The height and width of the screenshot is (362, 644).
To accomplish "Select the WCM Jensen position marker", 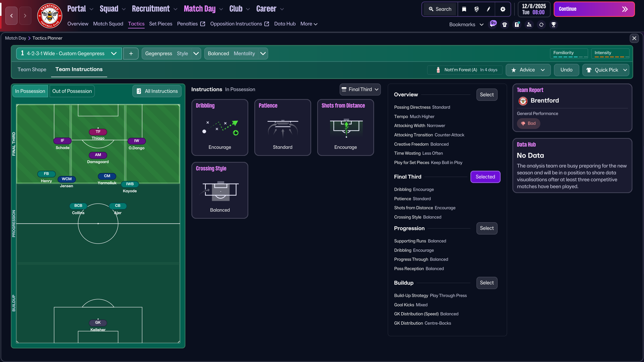I will point(67,179).
